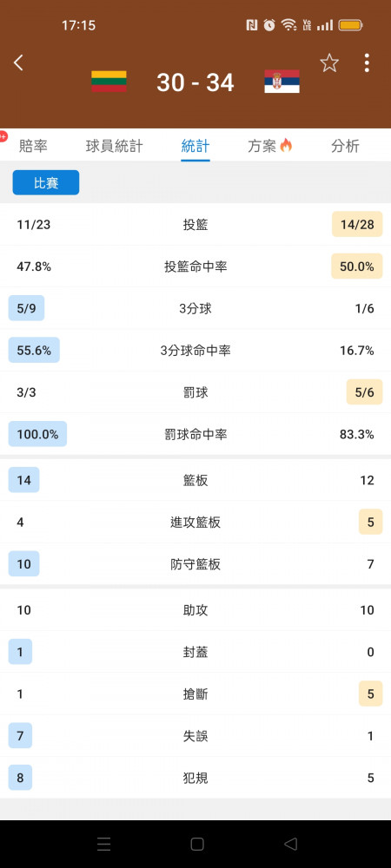Switch to the 賠率 tab
Screen dimensions: 391x868
coord(33,146)
